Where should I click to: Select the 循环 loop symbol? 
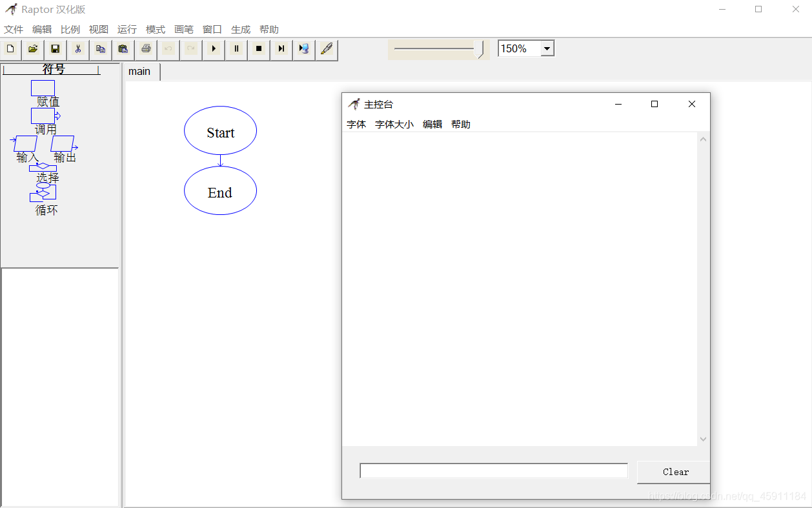pos(43,192)
